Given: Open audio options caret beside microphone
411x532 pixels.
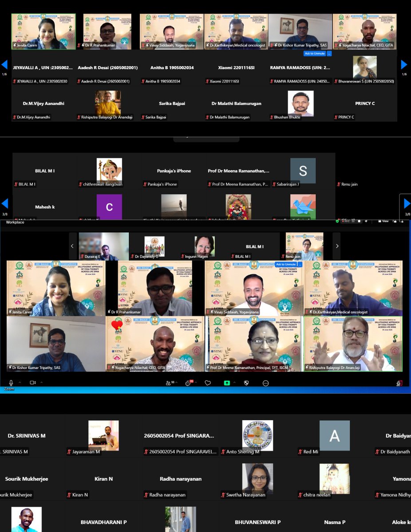Looking at the screenshot, I should click(20, 382).
